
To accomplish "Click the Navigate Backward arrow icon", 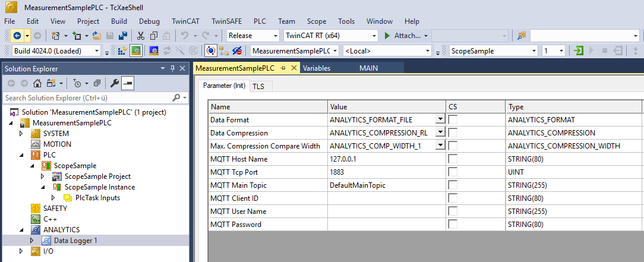I will (17, 36).
